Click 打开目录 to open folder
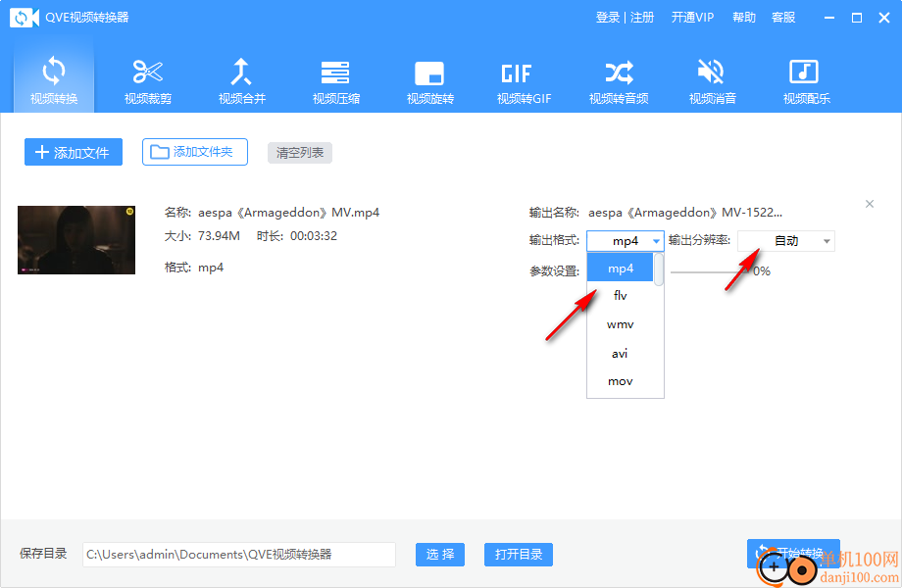The width and height of the screenshot is (902, 588). [x=519, y=554]
